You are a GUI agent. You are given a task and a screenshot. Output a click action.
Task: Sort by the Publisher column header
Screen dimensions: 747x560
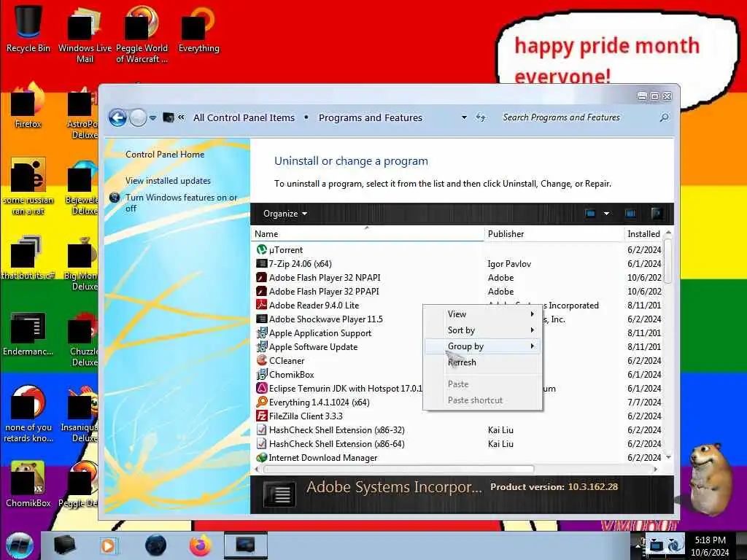pos(554,234)
